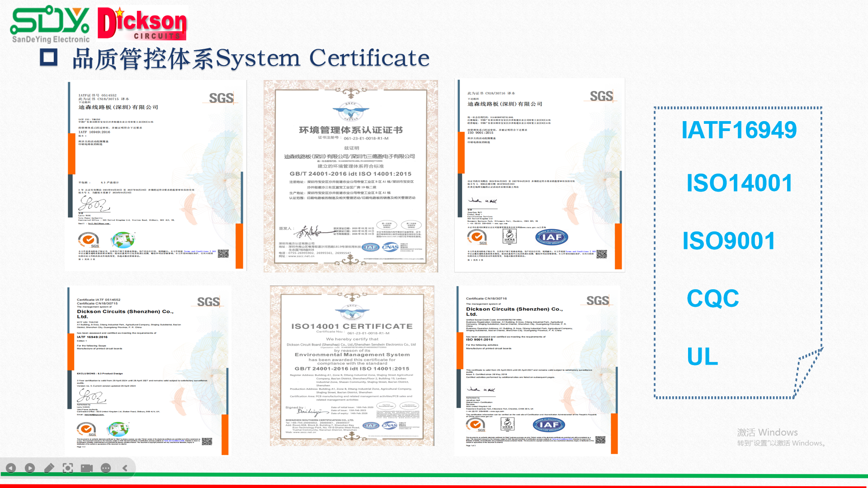868x488 pixels.
Task: Open the pen annotation tool
Action: pos(49,468)
